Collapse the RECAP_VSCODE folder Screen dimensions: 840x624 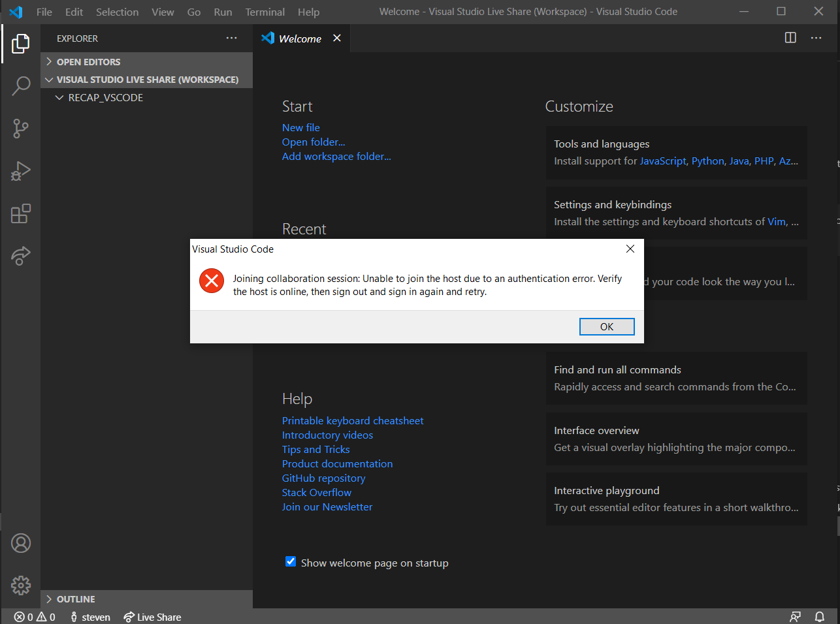(146, 97)
